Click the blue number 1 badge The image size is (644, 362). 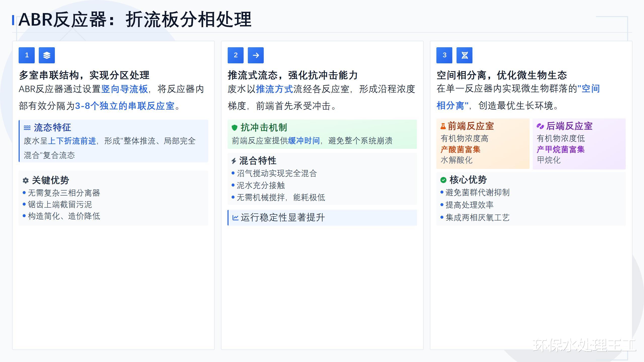27,55
